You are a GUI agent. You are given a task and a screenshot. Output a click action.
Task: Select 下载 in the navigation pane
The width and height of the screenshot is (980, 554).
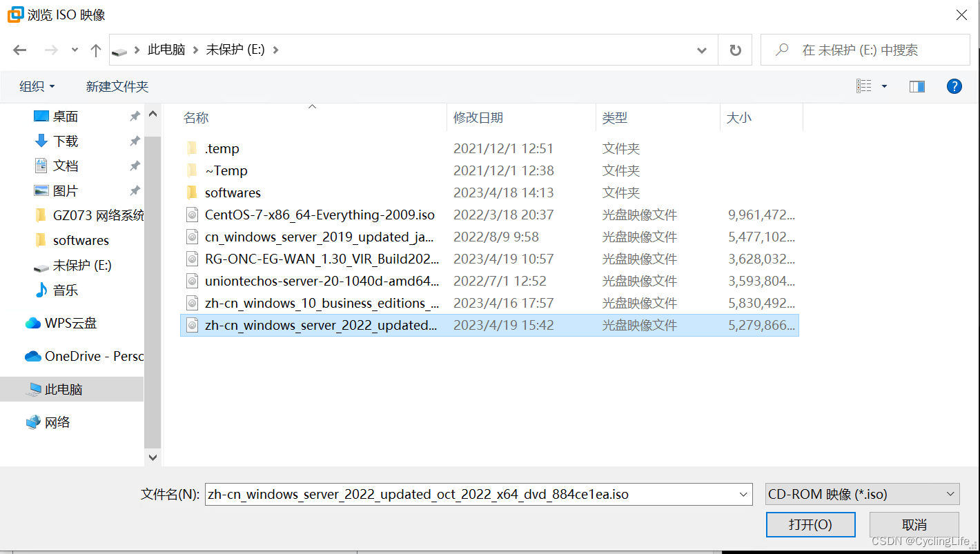coord(66,141)
